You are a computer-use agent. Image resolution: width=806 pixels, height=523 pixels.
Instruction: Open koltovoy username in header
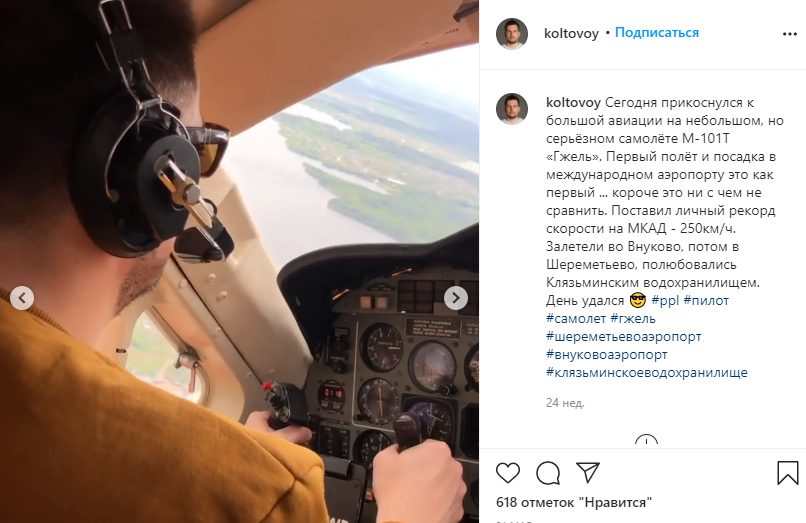click(x=571, y=33)
